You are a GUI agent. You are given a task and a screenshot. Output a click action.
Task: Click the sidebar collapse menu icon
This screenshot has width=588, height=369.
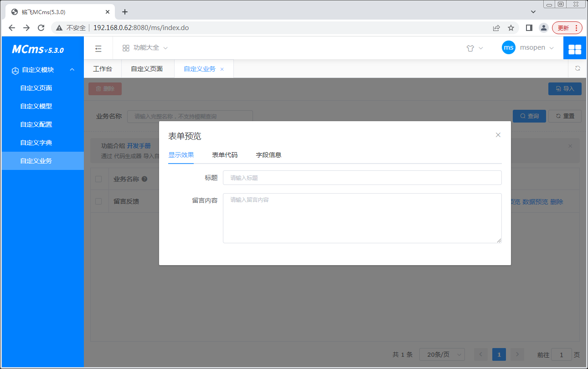98,48
